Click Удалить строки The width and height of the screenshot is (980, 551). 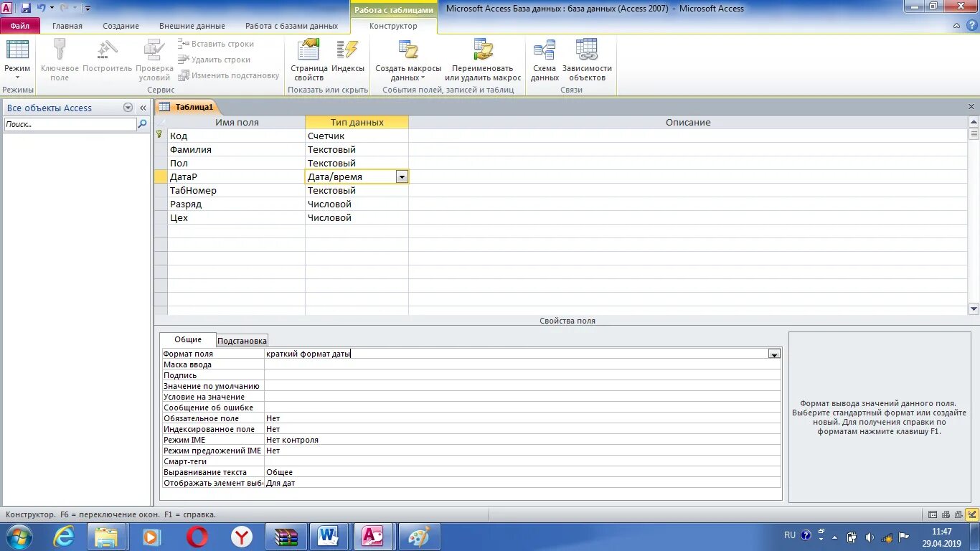[215, 60]
